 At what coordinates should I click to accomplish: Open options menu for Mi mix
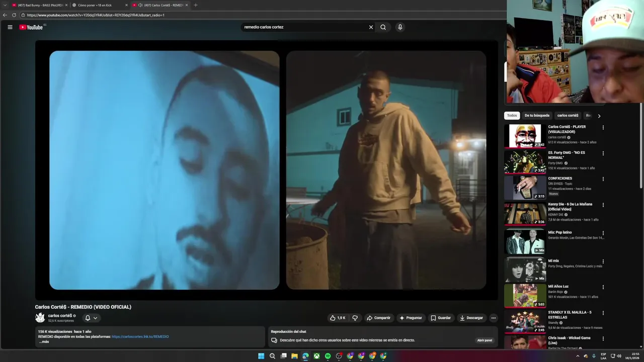(x=603, y=261)
